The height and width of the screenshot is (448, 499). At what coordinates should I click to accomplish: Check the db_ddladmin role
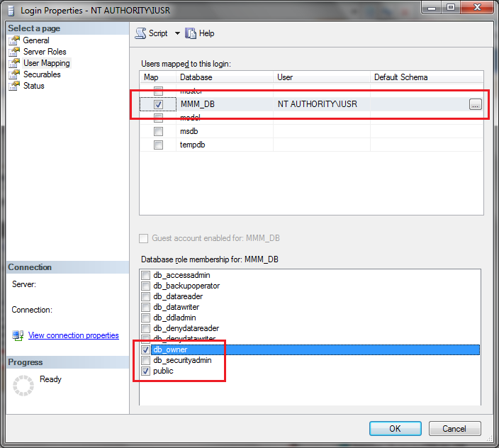point(145,318)
